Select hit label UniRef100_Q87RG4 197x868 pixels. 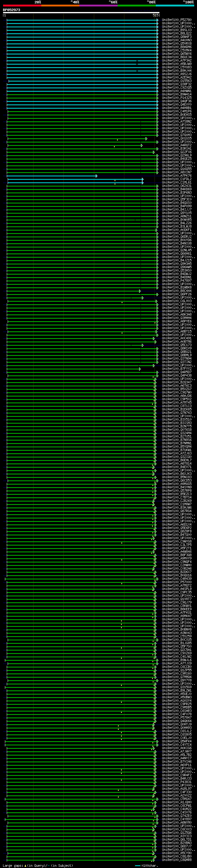[177, 511]
